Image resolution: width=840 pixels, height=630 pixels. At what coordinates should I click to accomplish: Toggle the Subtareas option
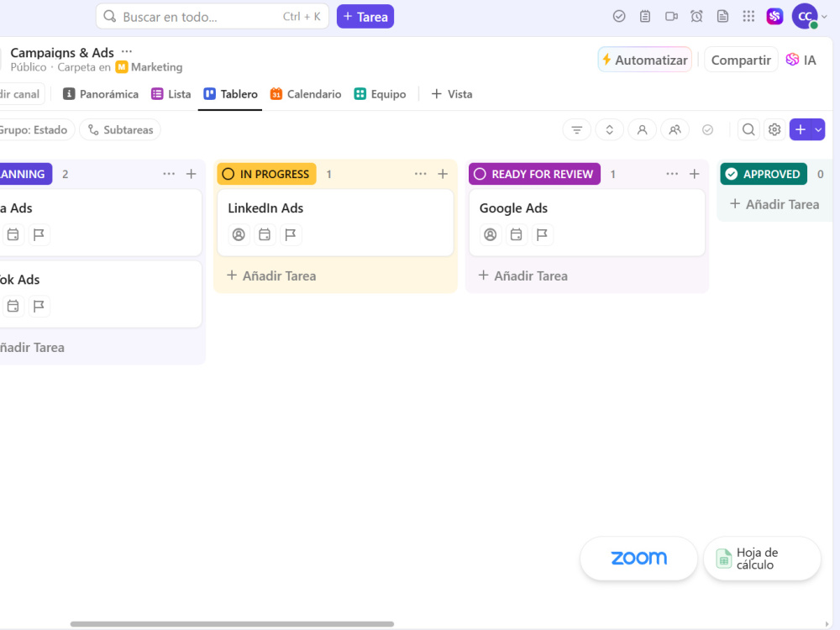pos(120,129)
